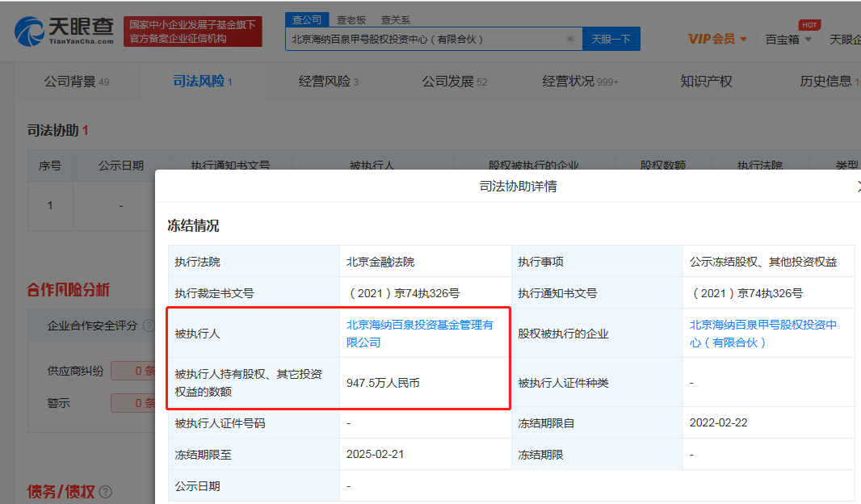Open the 经营状况 section tab
This screenshot has width=861, height=504.
coord(581,82)
